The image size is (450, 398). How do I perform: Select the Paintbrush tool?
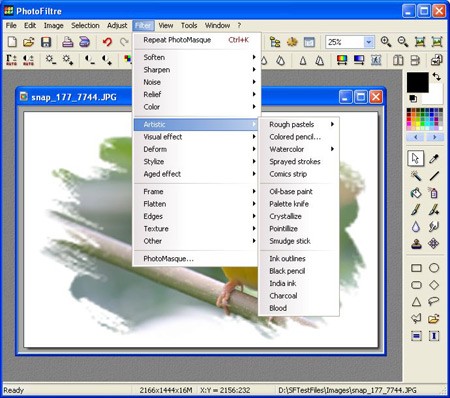tap(416, 210)
